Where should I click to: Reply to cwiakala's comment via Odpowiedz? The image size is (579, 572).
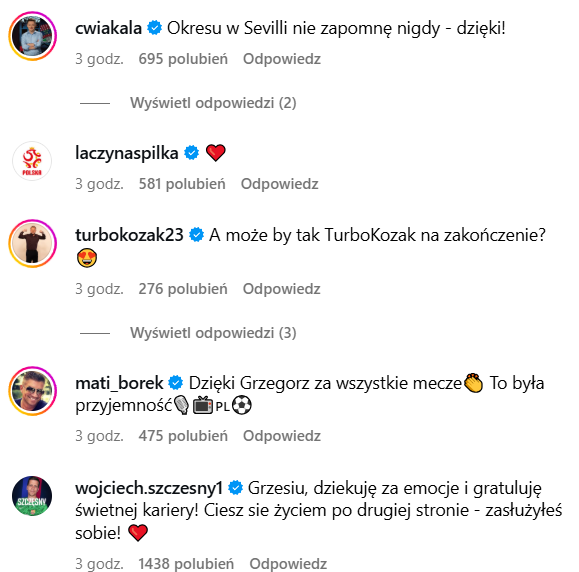[282, 59]
